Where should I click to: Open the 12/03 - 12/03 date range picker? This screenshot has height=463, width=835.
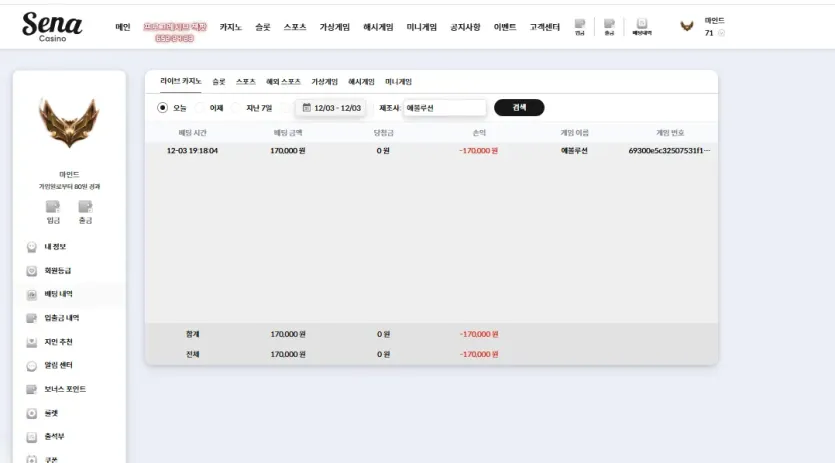pyautogui.click(x=331, y=108)
